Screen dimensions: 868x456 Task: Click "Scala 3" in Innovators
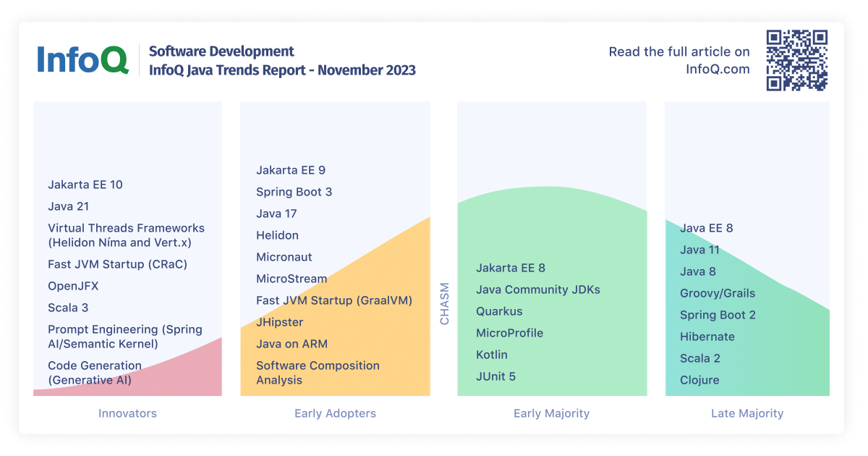[x=68, y=307]
